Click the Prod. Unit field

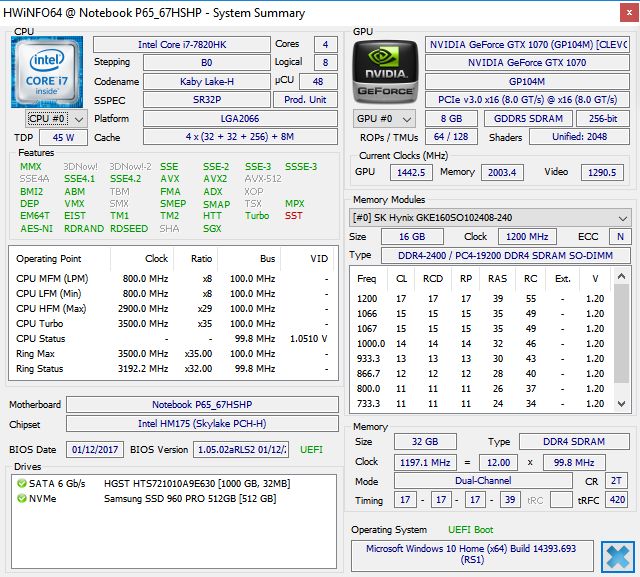click(x=307, y=99)
